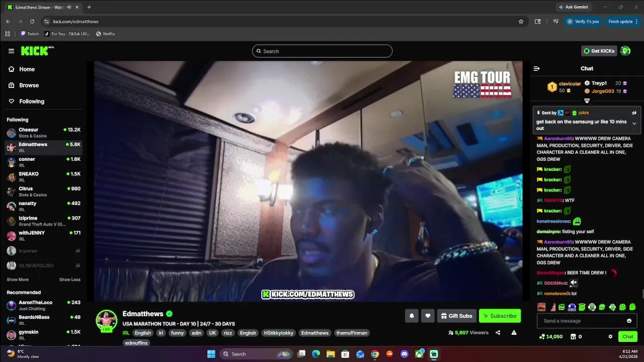Open AaronTheLoco in Recommended
The height and width of the screenshot is (362, 644).
[x=43, y=305]
